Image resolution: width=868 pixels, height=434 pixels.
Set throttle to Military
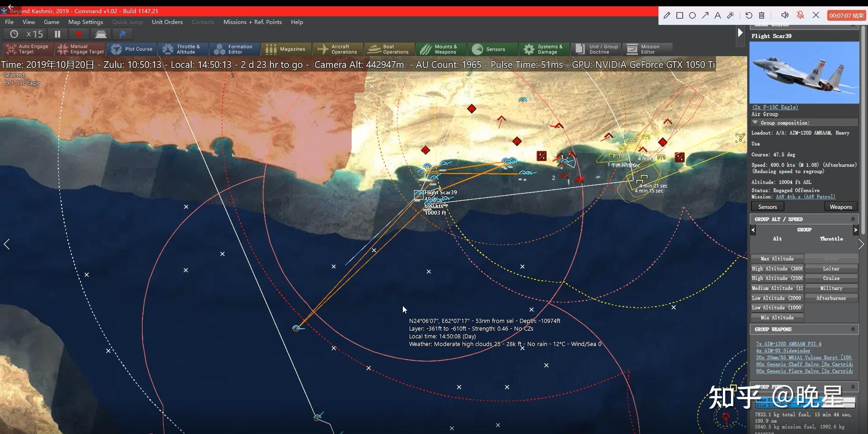point(831,288)
